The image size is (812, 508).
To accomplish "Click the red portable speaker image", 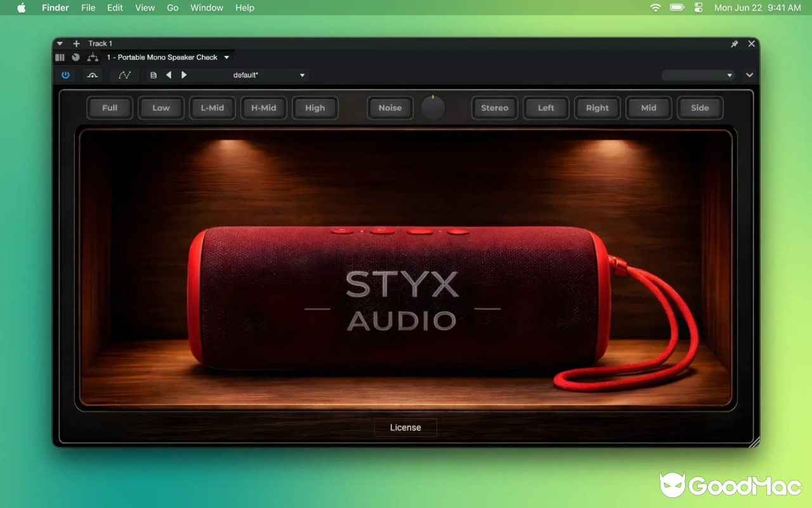I will 400,298.
